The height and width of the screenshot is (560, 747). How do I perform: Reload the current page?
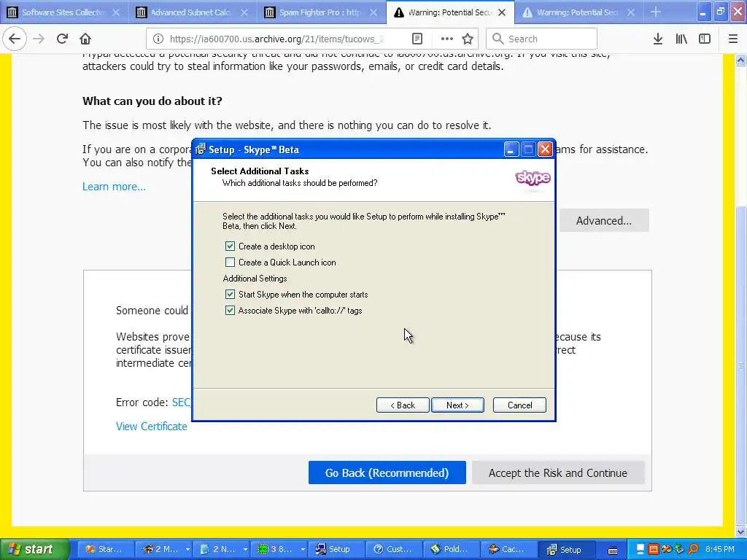point(62,39)
